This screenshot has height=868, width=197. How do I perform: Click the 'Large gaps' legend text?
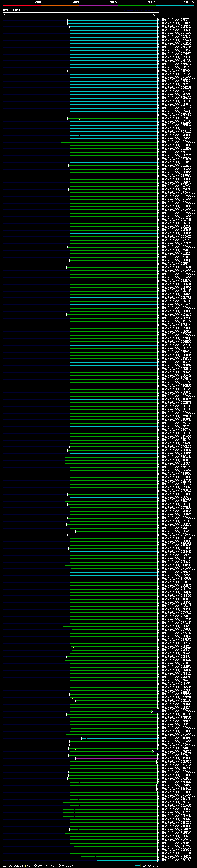[13, 865]
